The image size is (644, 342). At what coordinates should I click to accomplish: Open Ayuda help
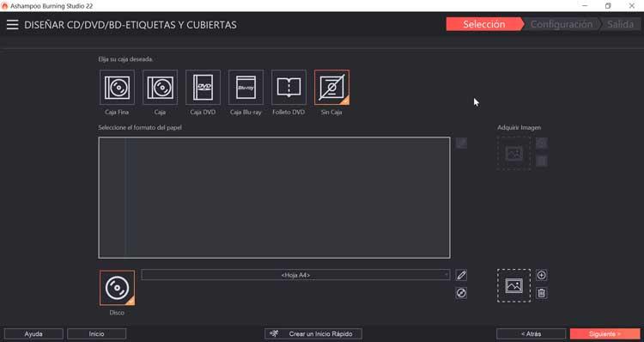(x=33, y=333)
